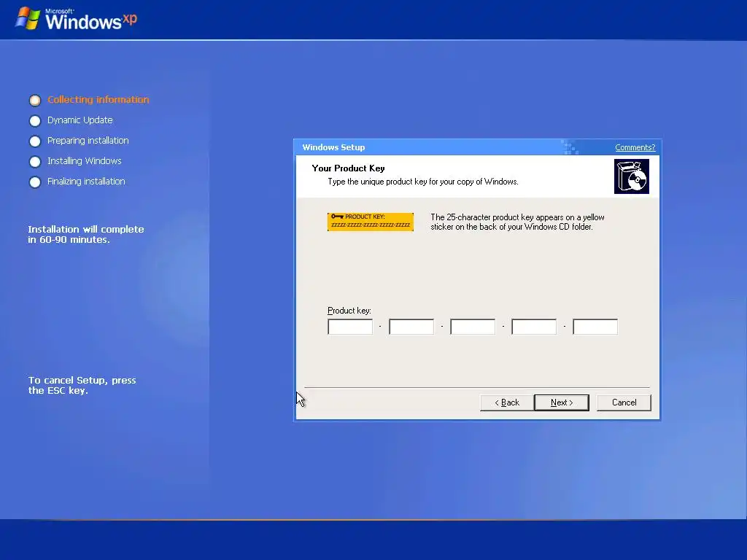This screenshot has height=560, width=747.
Task: Click the 'Collecting information' step text
Action: pyautogui.click(x=98, y=99)
